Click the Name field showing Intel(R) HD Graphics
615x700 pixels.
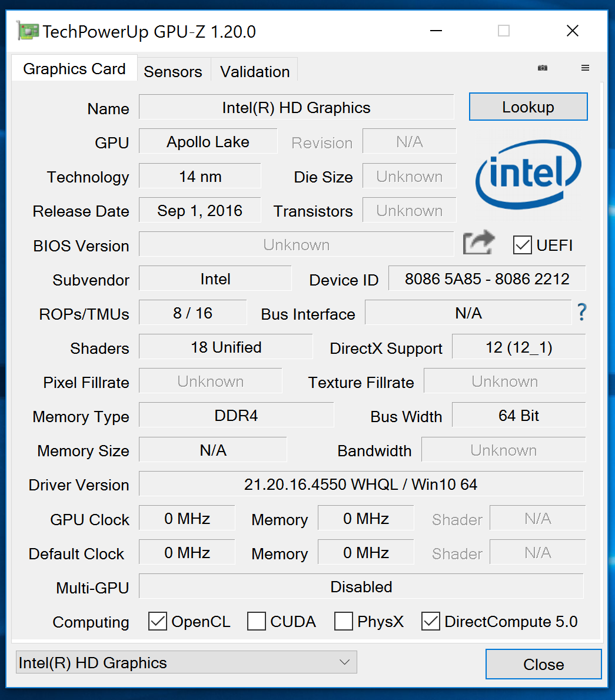[x=297, y=107]
